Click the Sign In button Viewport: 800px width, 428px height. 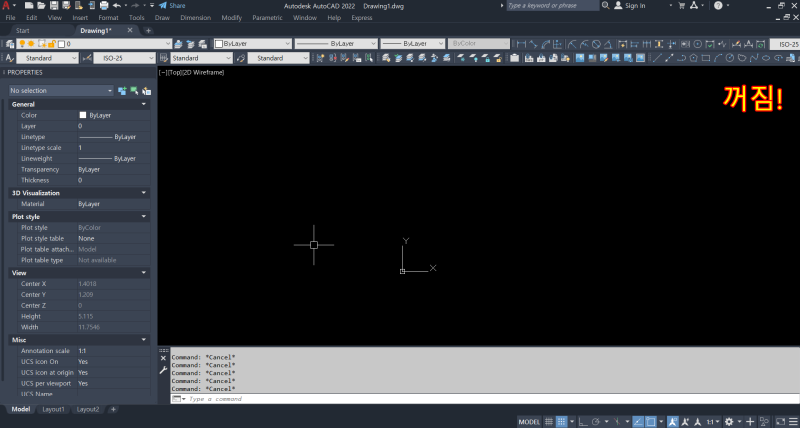click(x=630, y=6)
